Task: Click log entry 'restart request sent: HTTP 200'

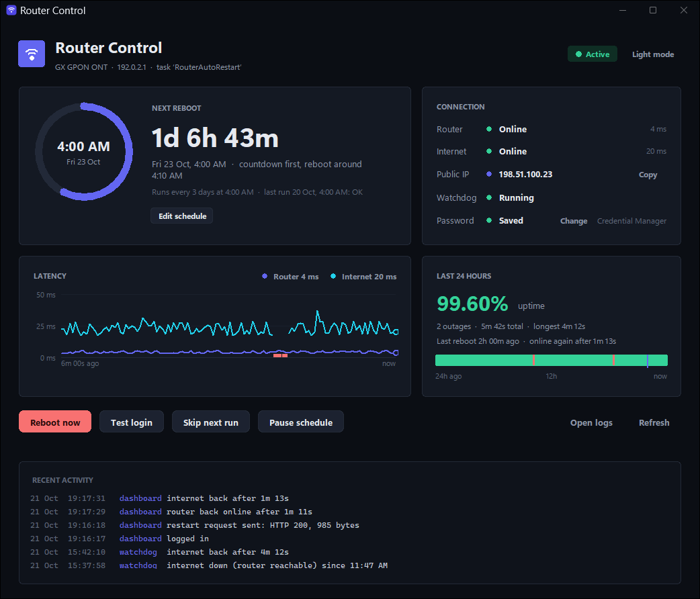Action: 263,525
